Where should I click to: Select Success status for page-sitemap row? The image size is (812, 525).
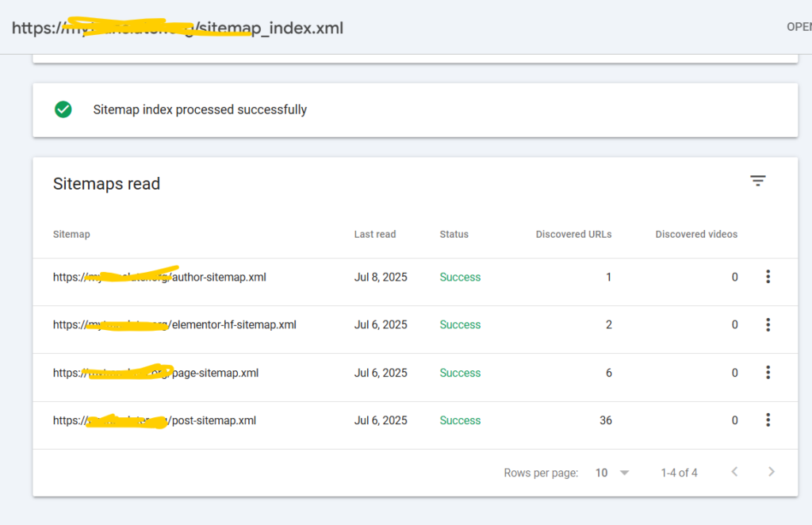pos(461,373)
